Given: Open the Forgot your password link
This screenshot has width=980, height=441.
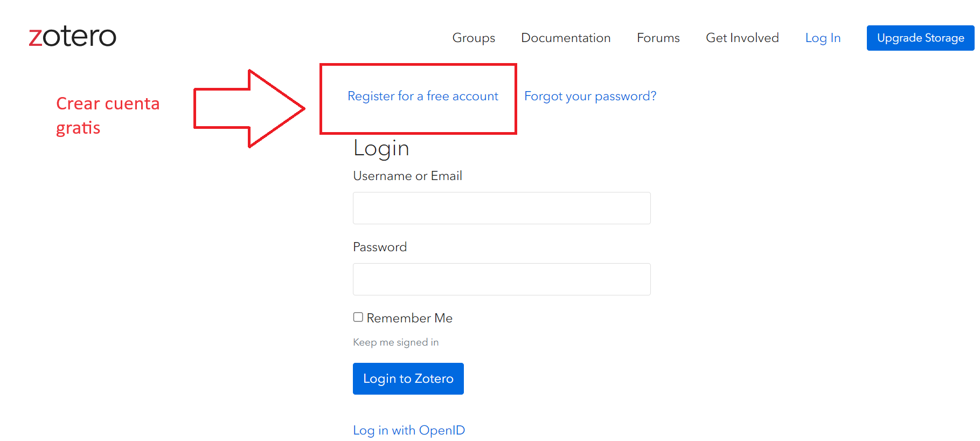Looking at the screenshot, I should coord(590,96).
